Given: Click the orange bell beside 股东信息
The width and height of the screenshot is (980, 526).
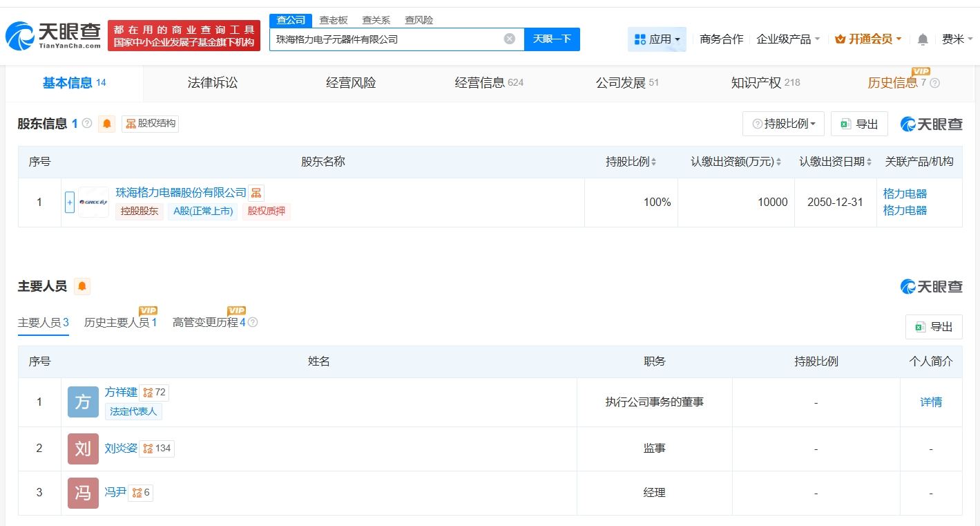Looking at the screenshot, I should [x=106, y=124].
